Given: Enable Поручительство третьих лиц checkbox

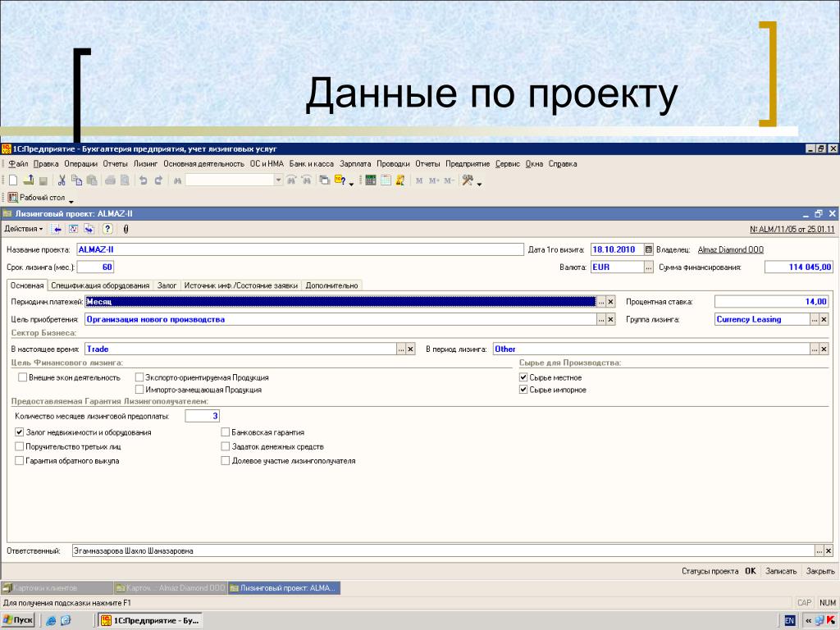Looking at the screenshot, I should pyautogui.click(x=20, y=446).
